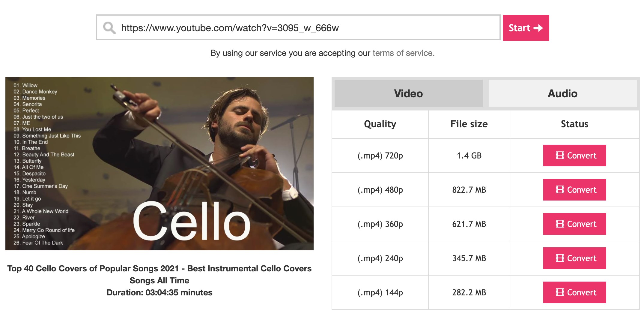Click the Quality column header
644x314 pixels.
(x=380, y=124)
